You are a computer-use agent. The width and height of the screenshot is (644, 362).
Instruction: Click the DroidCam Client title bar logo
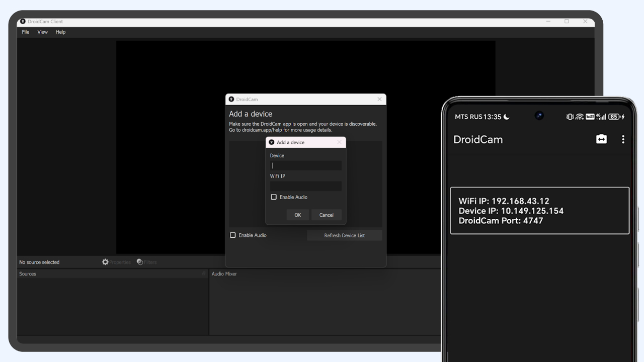pos(23,22)
